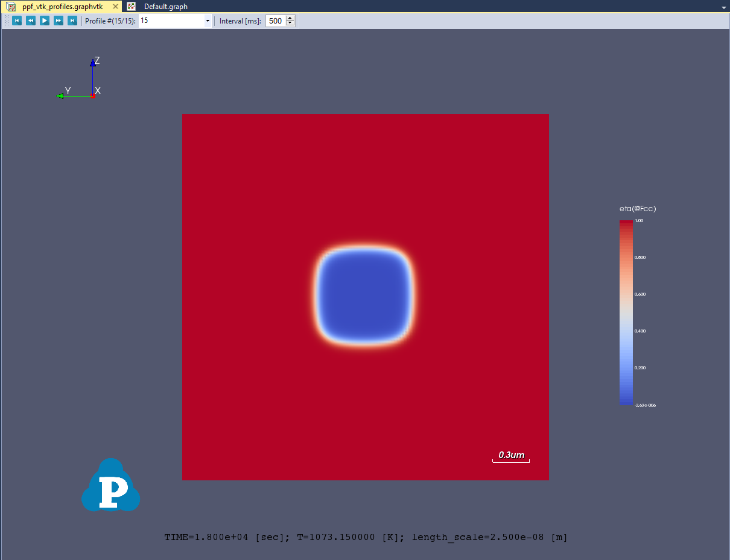Image resolution: width=730 pixels, height=560 pixels.
Task: Open the Profile number dropdown
Action: pos(208,21)
